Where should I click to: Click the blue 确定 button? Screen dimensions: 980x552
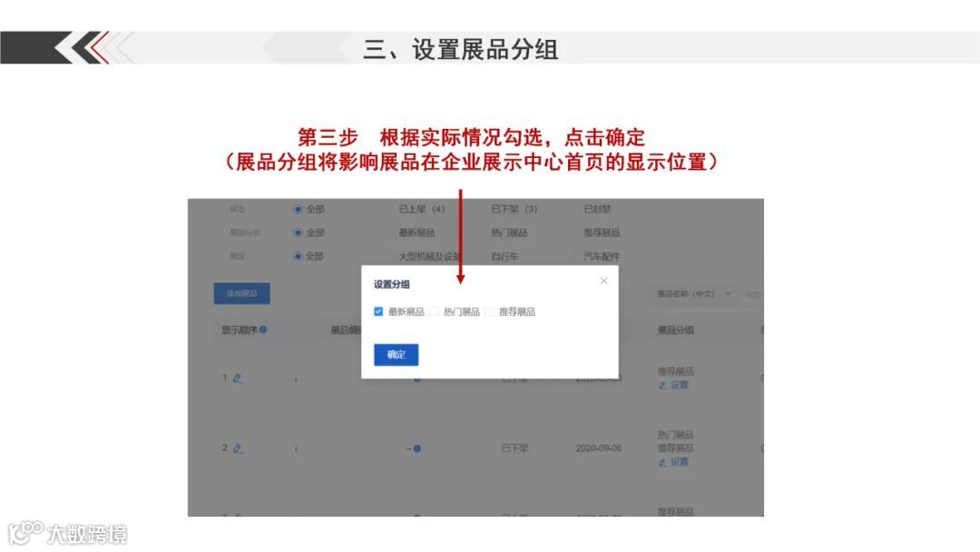pyautogui.click(x=397, y=354)
